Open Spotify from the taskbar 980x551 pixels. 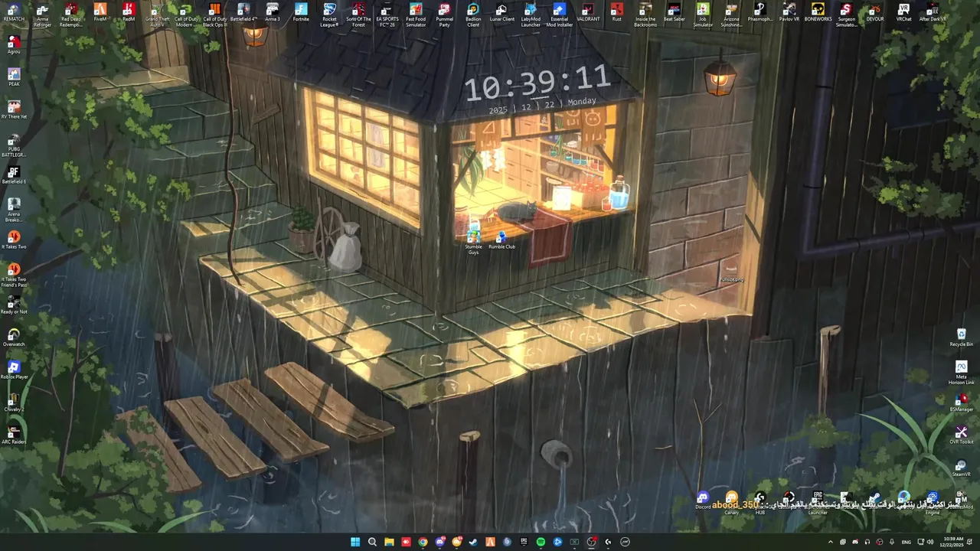[541, 542]
